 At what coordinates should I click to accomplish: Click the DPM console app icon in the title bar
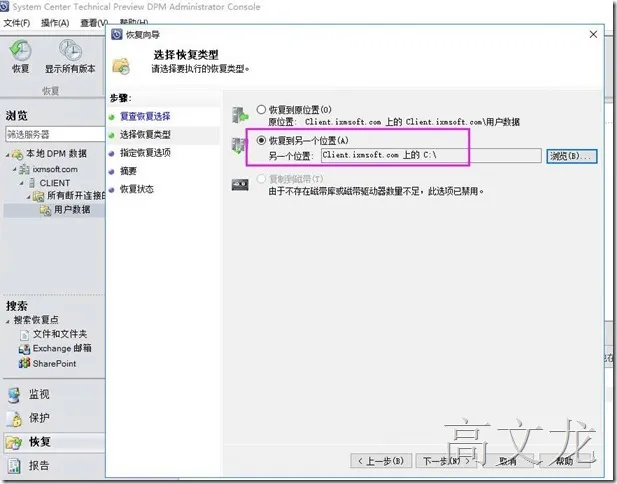[x=5, y=6]
